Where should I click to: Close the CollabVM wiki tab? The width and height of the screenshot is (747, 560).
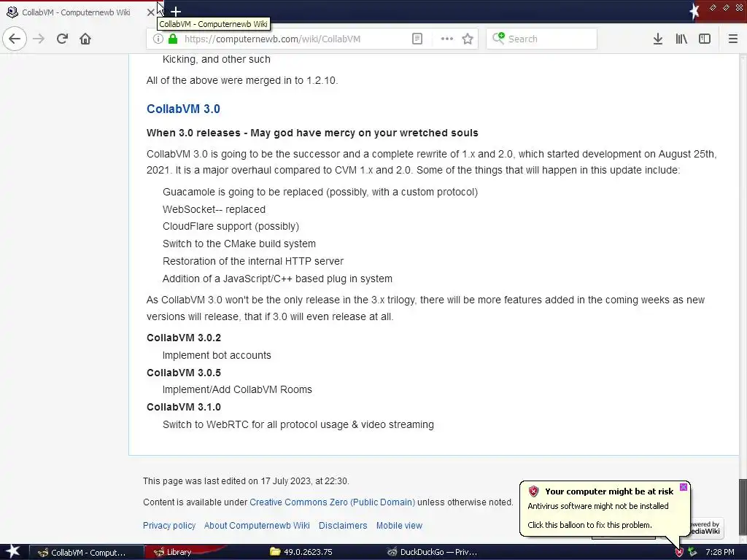pos(150,12)
